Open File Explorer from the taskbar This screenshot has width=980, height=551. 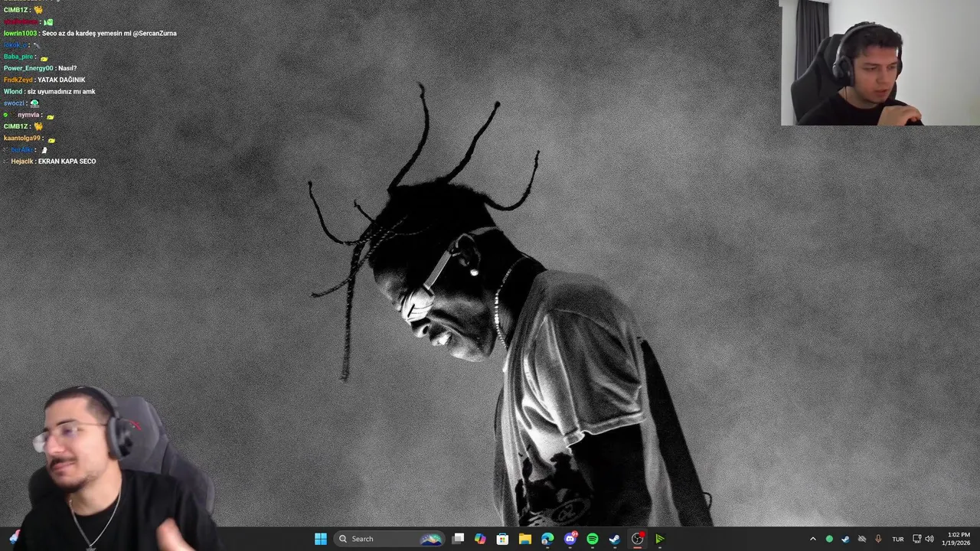pos(525,539)
